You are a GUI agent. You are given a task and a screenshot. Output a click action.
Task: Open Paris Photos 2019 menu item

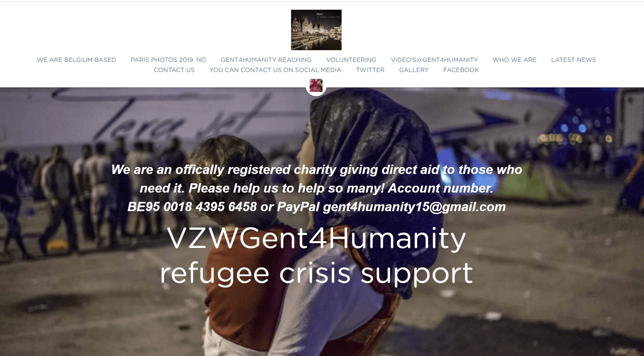pos(168,60)
